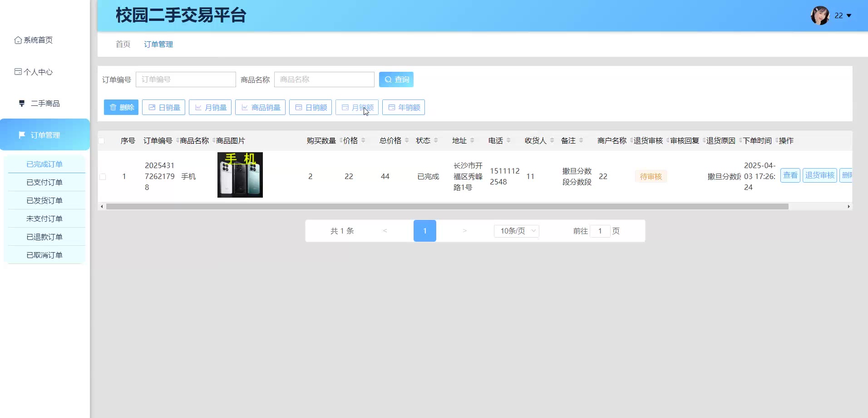Click the 总价格 column sort icon
Image resolution: width=868 pixels, height=418 pixels.
pyautogui.click(x=407, y=141)
